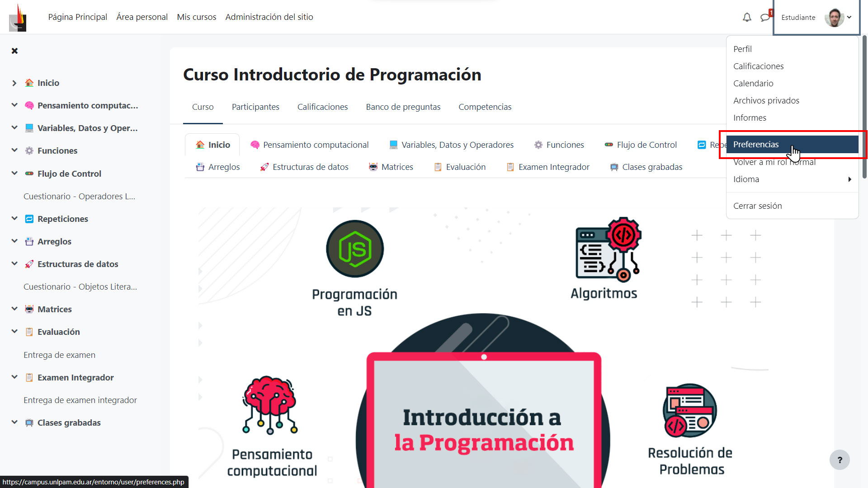This screenshot has height=488, width=868.
Task: Open the Matrices section tab
Action: coord(391,167)
